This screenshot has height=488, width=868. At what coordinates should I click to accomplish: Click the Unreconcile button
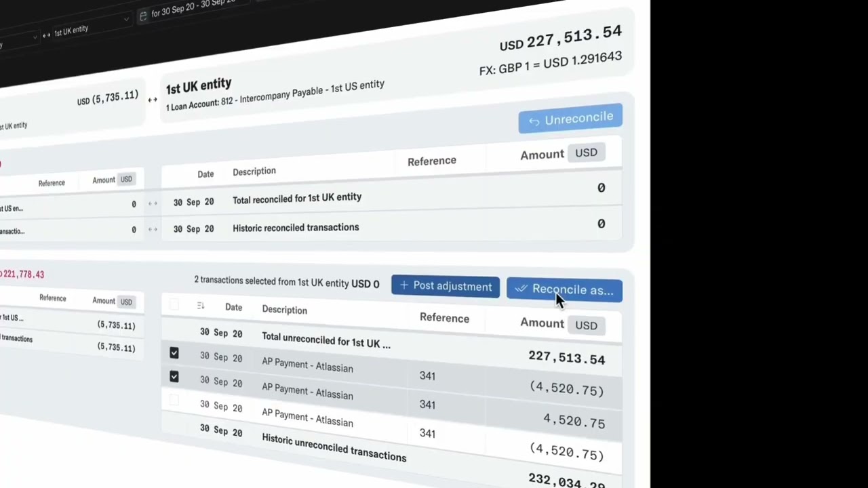(570, 119)
